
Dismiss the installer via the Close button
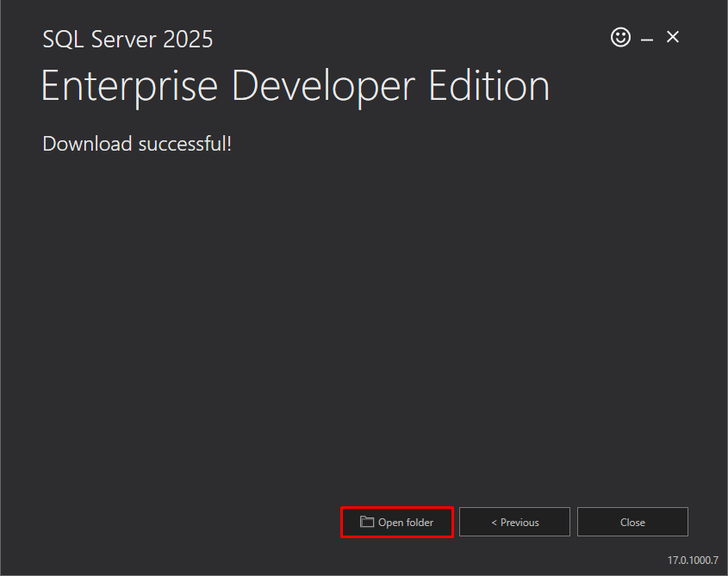click(632, 522)
